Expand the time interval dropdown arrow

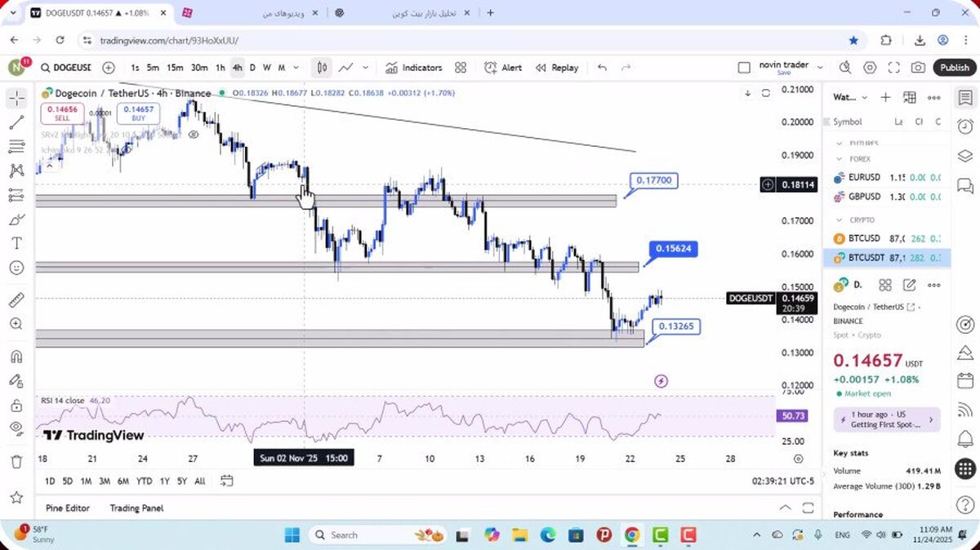click(296, 68)
